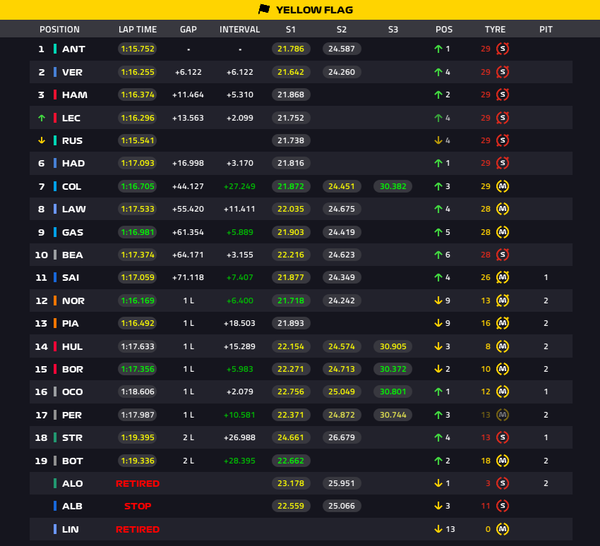Select driver VER row name

coord(72,72)
